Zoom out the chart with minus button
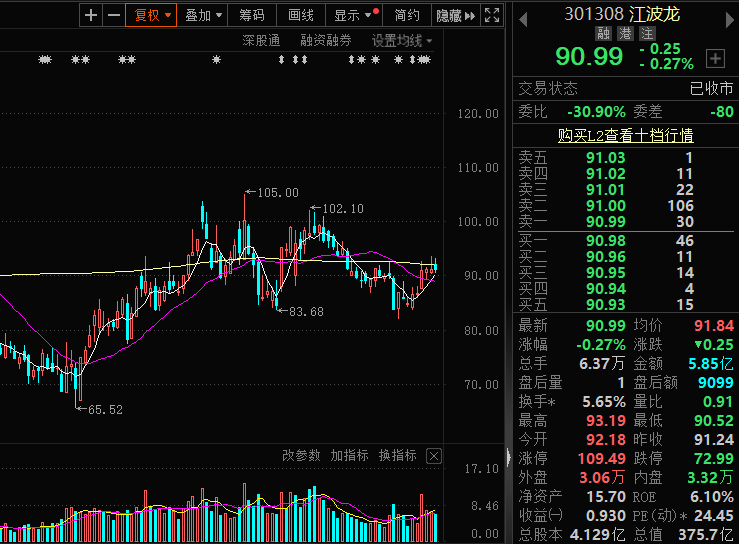The width and height of the screenshot is (739, 544). 114,15
